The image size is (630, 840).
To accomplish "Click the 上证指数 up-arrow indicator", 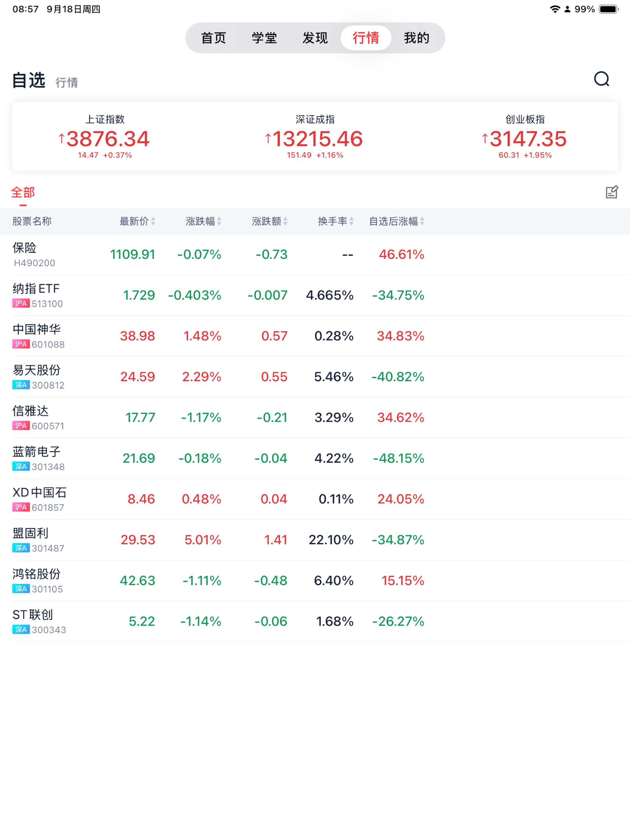I will 62,138.
